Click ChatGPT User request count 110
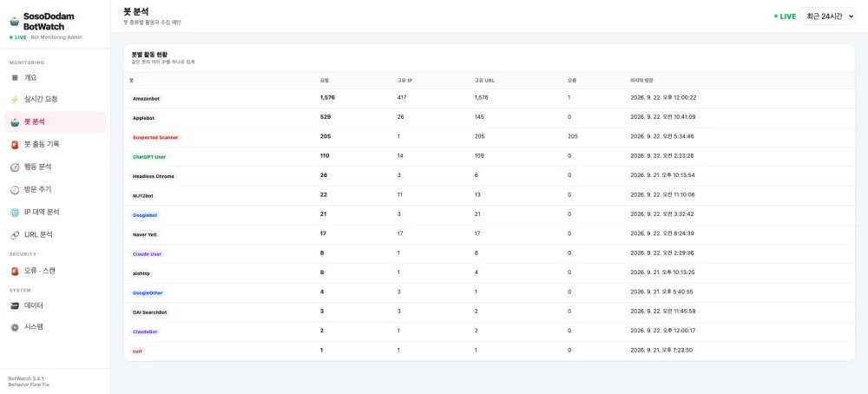 pyautogui.click(x=325, y=156)
